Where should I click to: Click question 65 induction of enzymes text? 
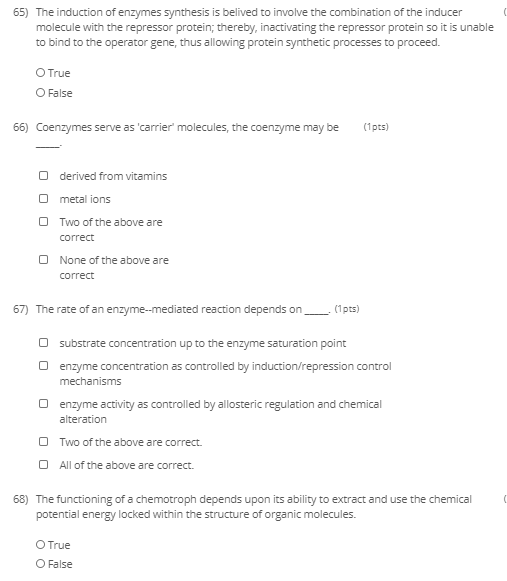[x=265, y=27]
